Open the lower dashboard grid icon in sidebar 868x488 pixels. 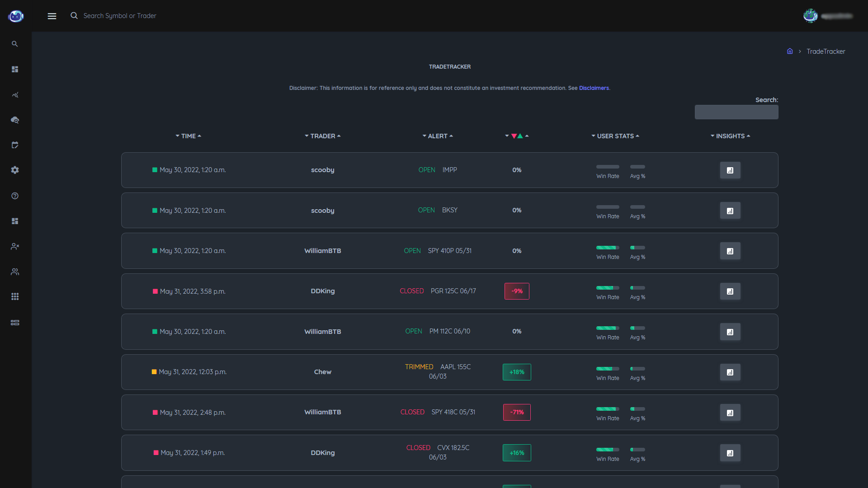point(15,221)
